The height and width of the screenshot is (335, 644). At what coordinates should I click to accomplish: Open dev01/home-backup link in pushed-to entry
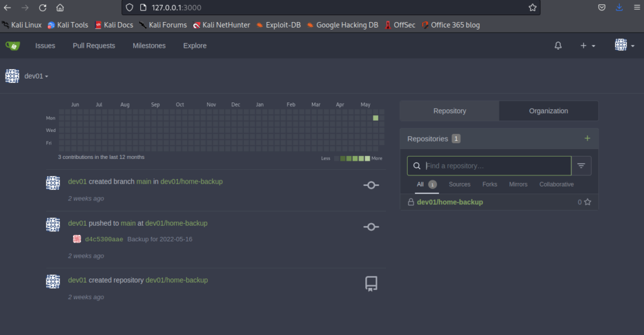176,223
